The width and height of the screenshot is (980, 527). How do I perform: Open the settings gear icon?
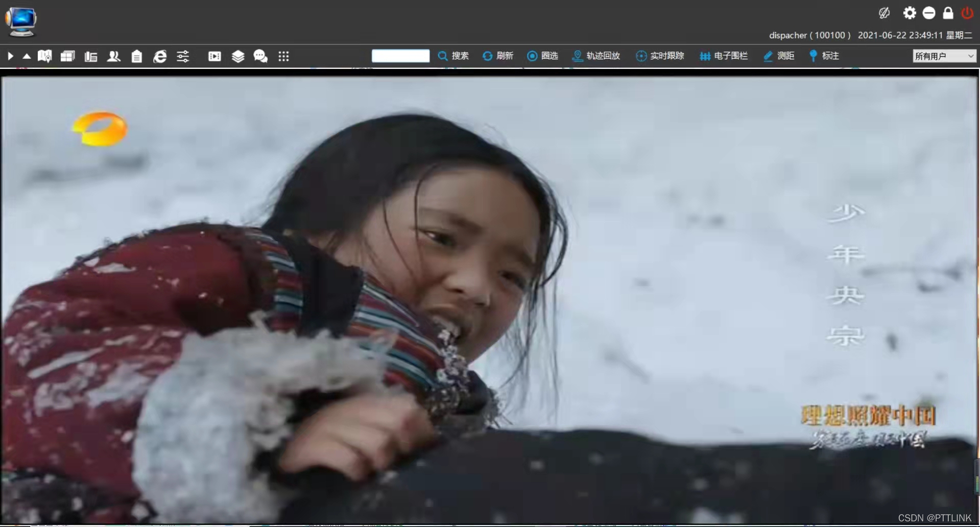coord(910,13)
